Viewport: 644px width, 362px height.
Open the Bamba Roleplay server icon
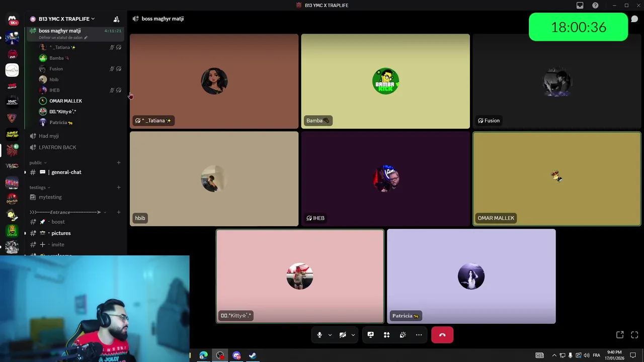pos(12,134)
